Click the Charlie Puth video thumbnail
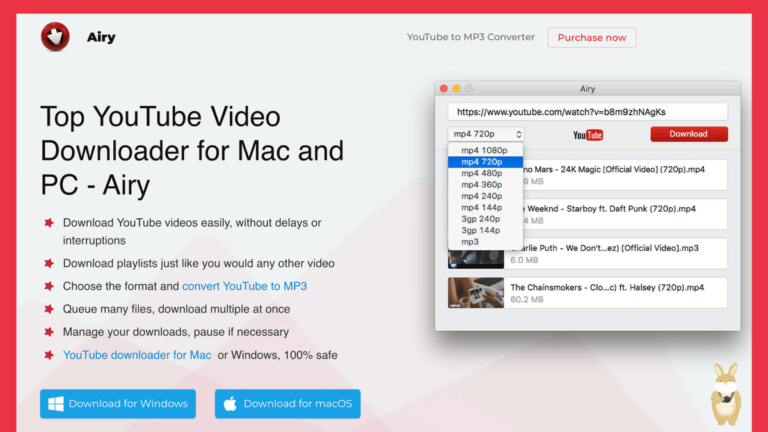Viewport: 768px width, 432px height. (x=476, y=259)
